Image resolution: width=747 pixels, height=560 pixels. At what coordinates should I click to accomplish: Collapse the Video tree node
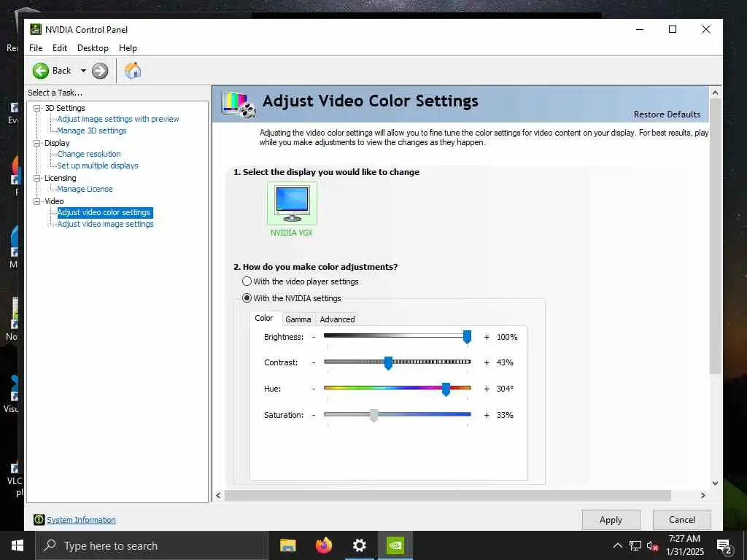click(x=36, y=201)
